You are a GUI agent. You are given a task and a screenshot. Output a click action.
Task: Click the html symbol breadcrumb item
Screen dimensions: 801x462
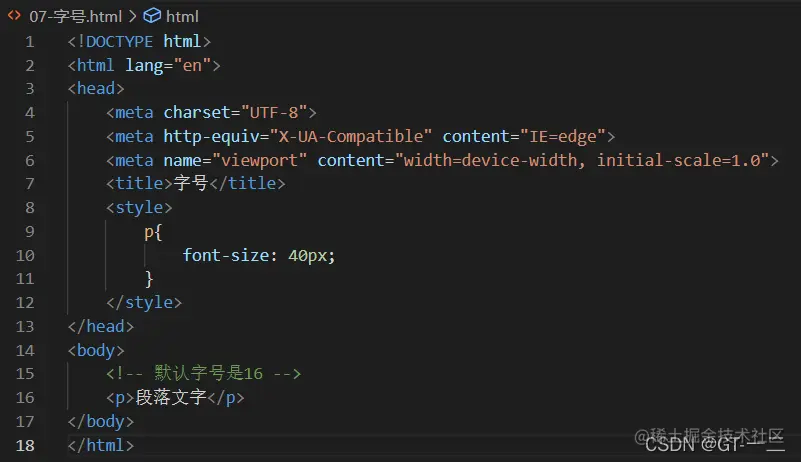pyautogui.click(x=182, y=16)
